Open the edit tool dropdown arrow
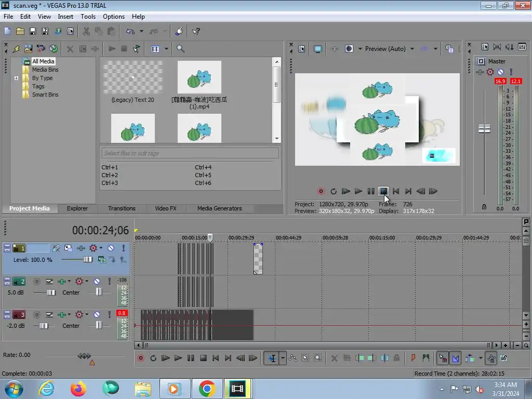The height and width of the screenshot is (399, 532). (283, 358)
